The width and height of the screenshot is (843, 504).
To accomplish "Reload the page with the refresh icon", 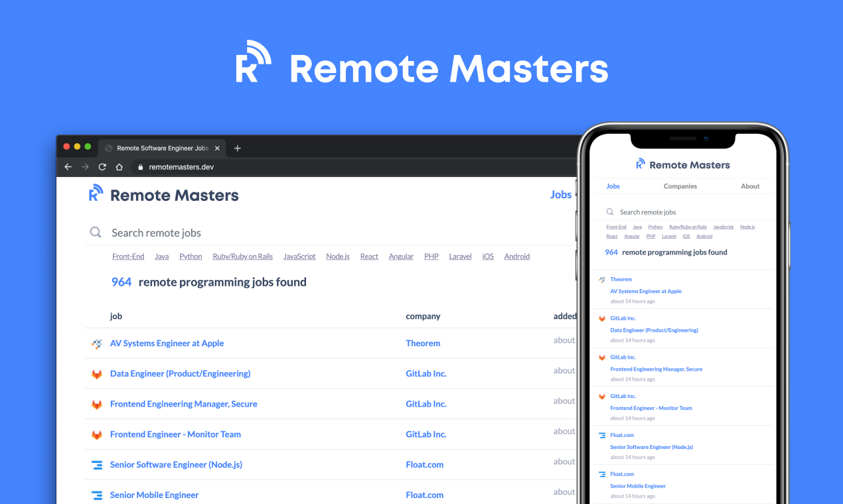I will [102, 167].
